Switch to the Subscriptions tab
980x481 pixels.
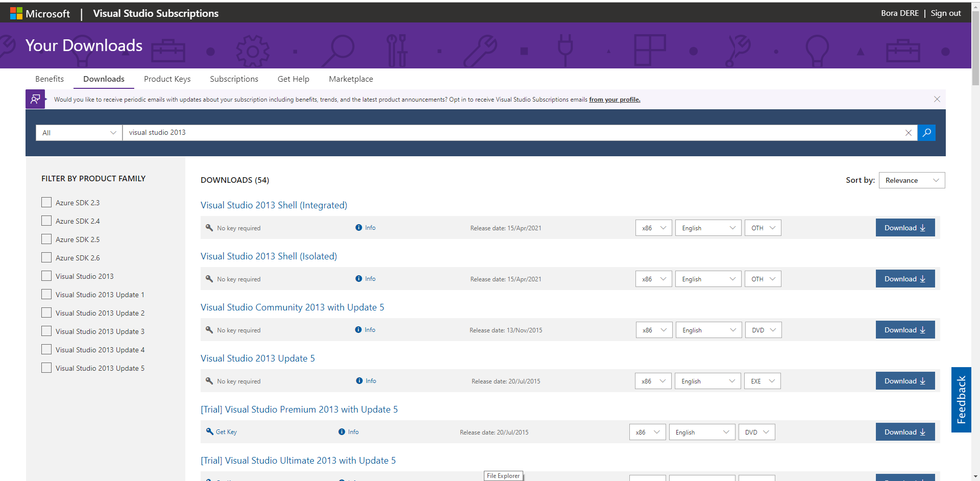click(x=234, y=79)
